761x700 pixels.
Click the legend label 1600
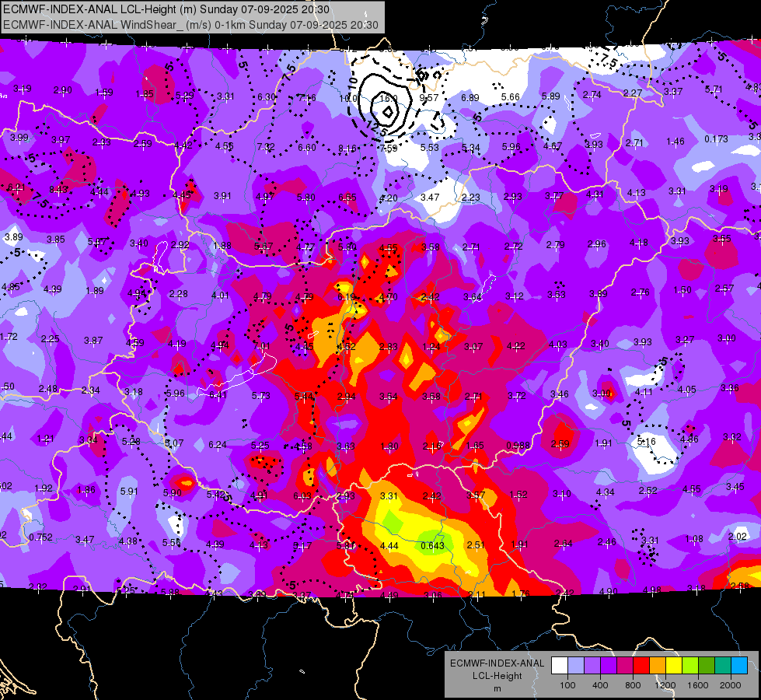[698, 685]
